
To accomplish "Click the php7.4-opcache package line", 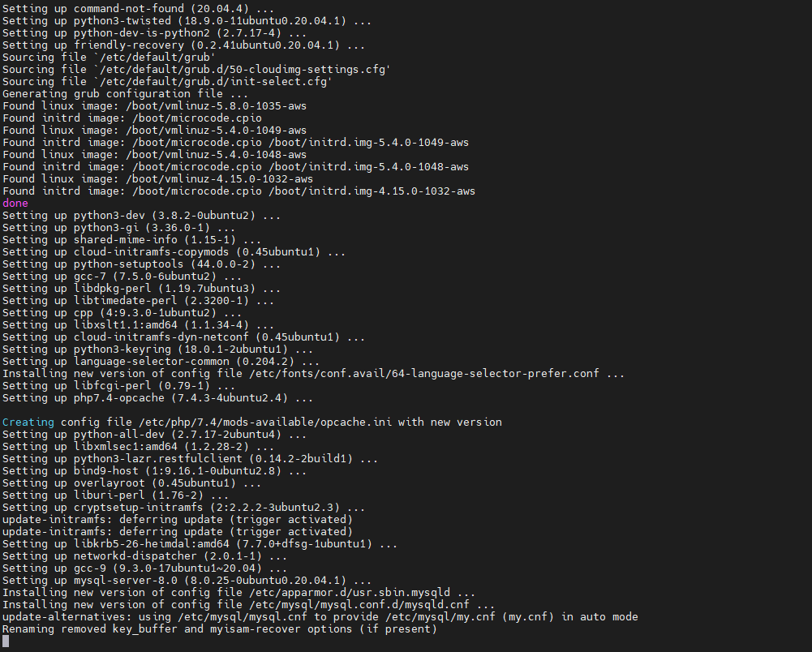I will click(157, 398).
